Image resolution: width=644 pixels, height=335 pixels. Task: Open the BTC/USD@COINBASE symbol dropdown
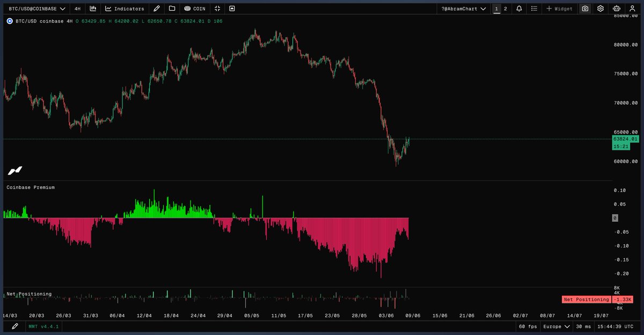pyautogui.click(x=38, y=9)
